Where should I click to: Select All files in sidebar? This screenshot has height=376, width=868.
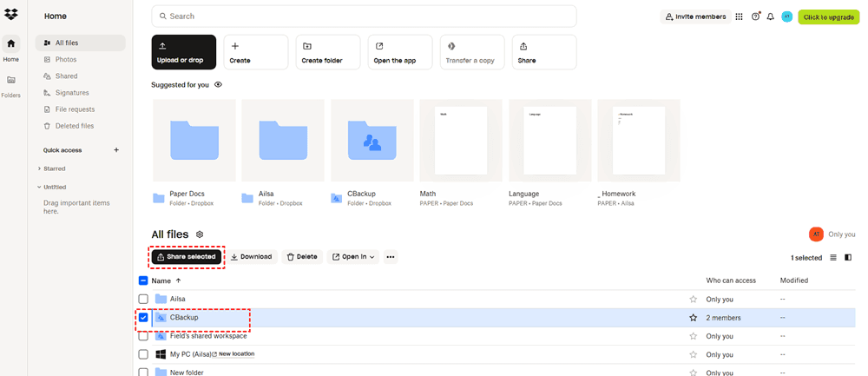(x=80, y=43)
